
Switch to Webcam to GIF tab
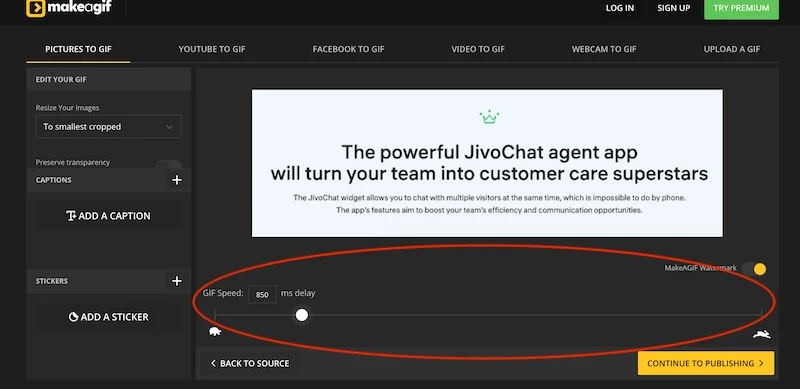(x=604, y=50)
